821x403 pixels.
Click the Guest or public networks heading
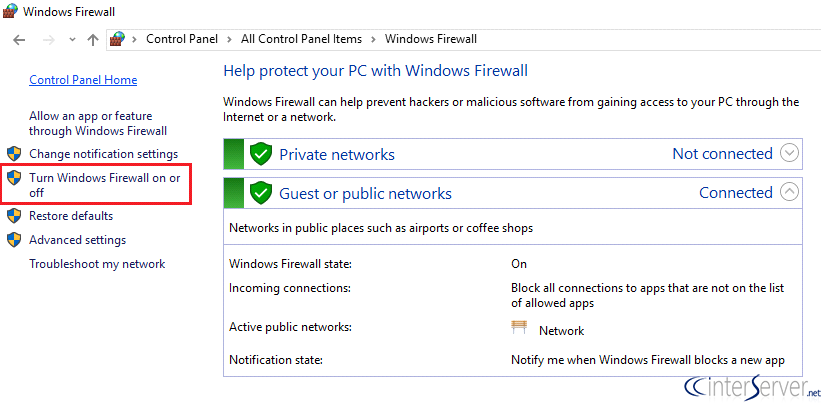click(x=365, y=194)
